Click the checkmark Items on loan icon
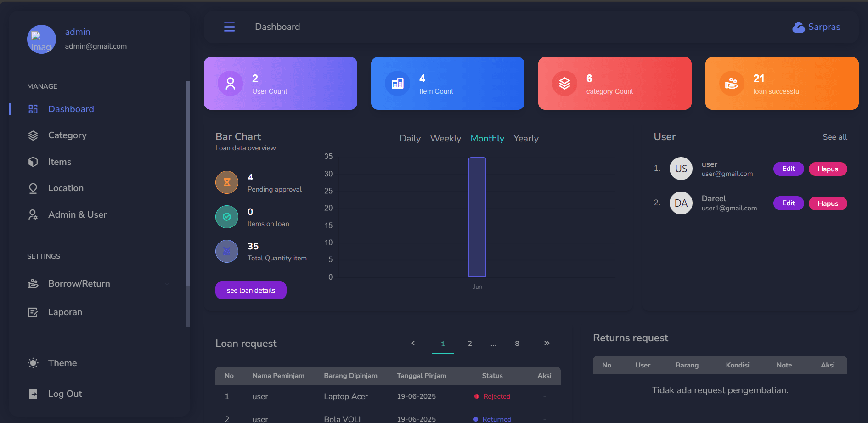This screenshot has width=868, height=423. pyautogui.click(x=227, y=217)
